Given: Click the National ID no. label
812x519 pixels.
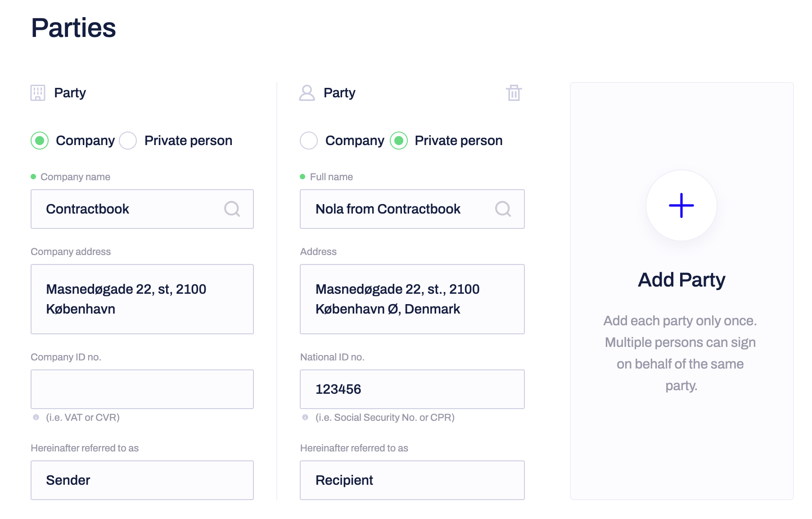Looking at the screenshot, I should (332, 357).
